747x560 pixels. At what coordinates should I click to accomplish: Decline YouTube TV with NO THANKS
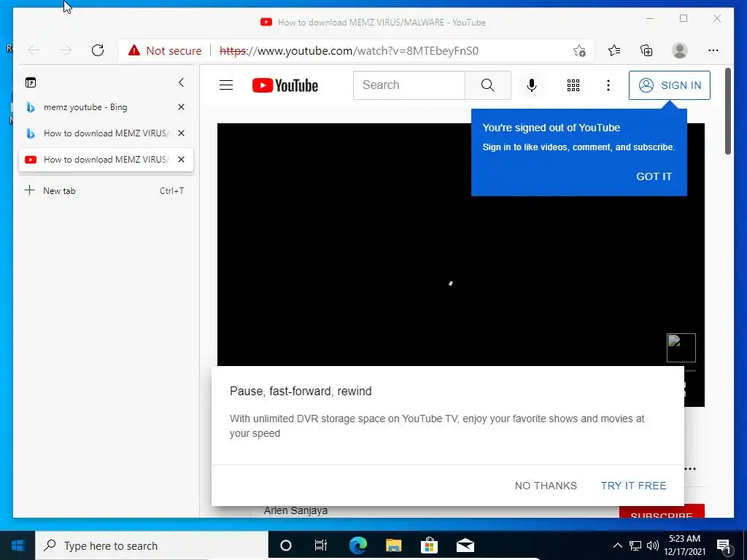coord(546,486)
